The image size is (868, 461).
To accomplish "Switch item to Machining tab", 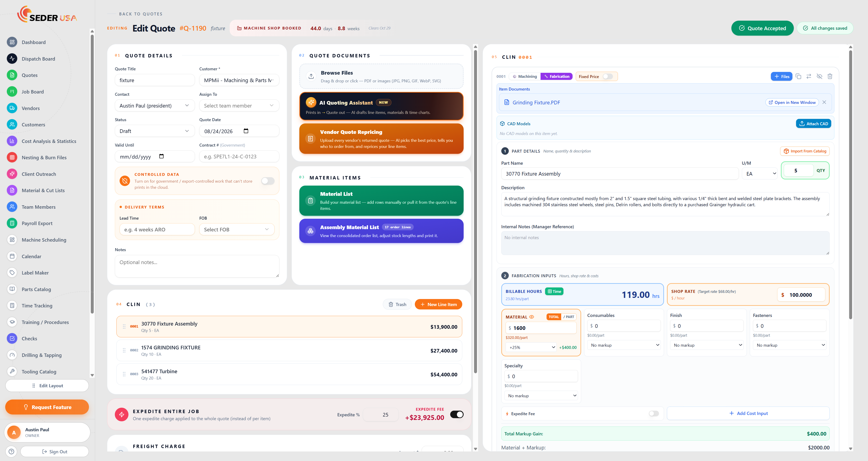I will (525, 76).
